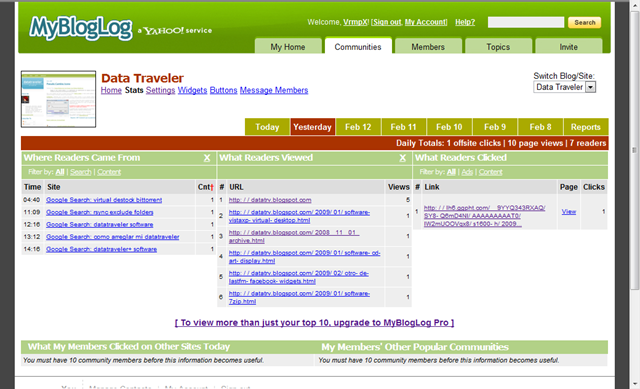Click the Time column header
640x389 pixels.
point(32,187)
